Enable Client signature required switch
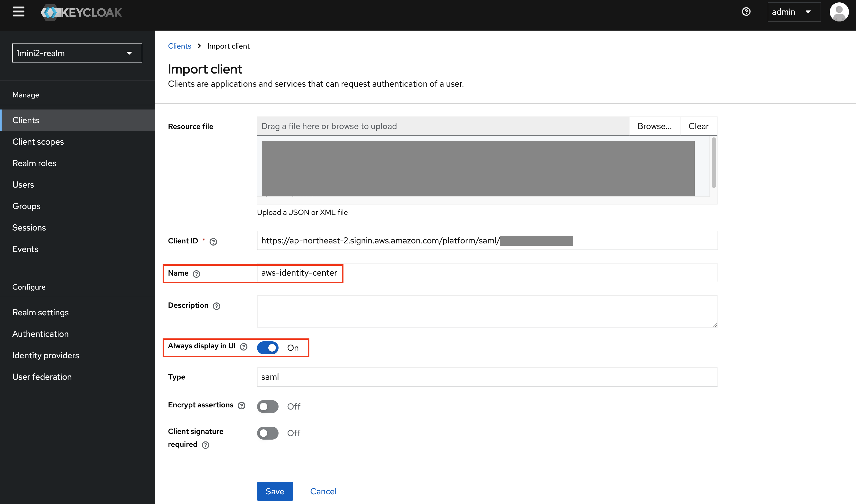Screen dimensions: 856x504 pyautogui.click(x=268, y=433)
